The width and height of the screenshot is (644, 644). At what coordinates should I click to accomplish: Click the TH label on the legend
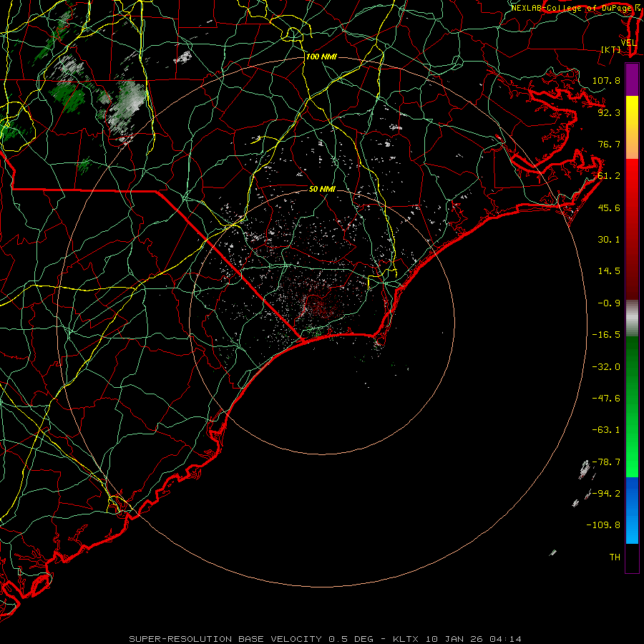click(x=615, y=557)
